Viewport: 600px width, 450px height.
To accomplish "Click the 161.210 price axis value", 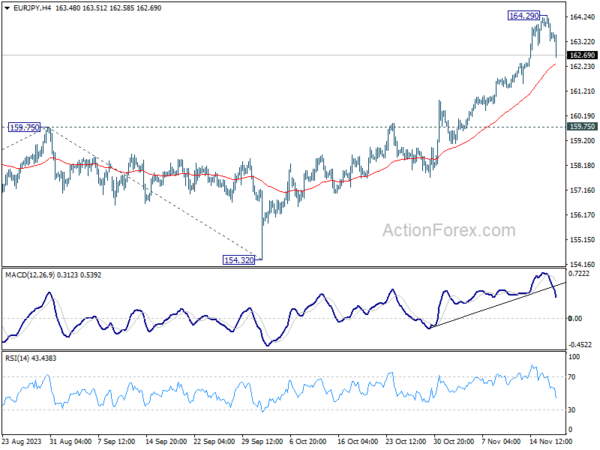I will (582, 91).
